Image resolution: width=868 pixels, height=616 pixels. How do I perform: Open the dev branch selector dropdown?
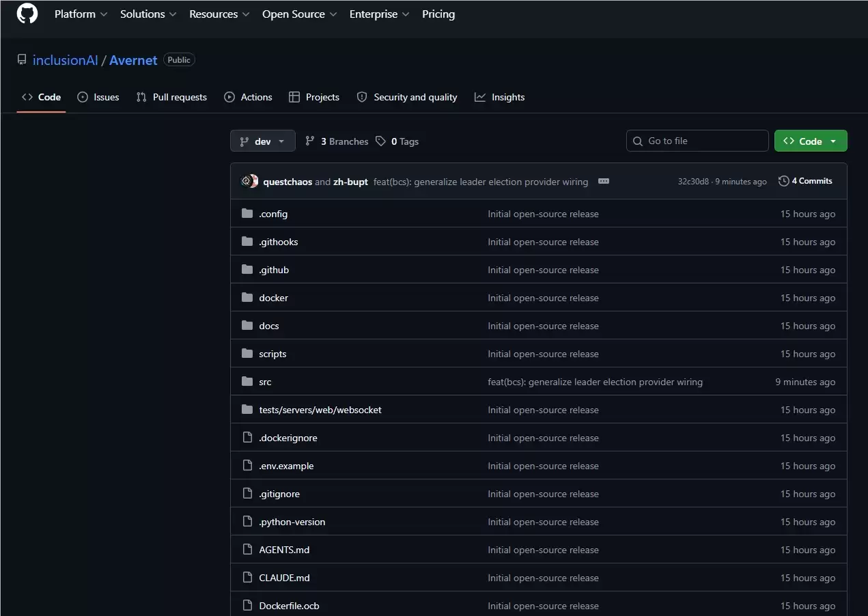coord(263,141)
